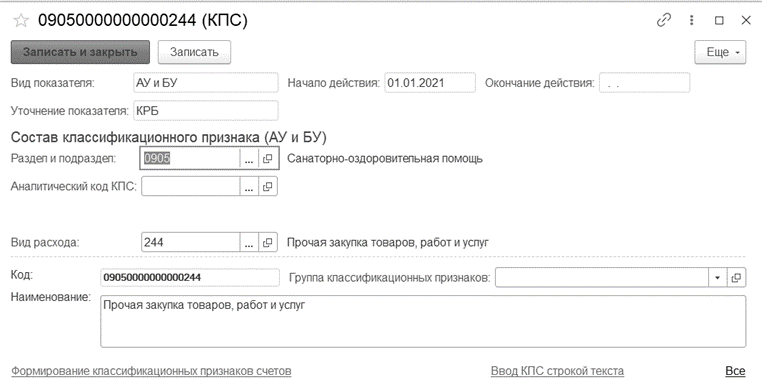Expand the Группа классификационных признаков dropdown
The width and height of the screenshot is (762, 385).
point(718,278)
